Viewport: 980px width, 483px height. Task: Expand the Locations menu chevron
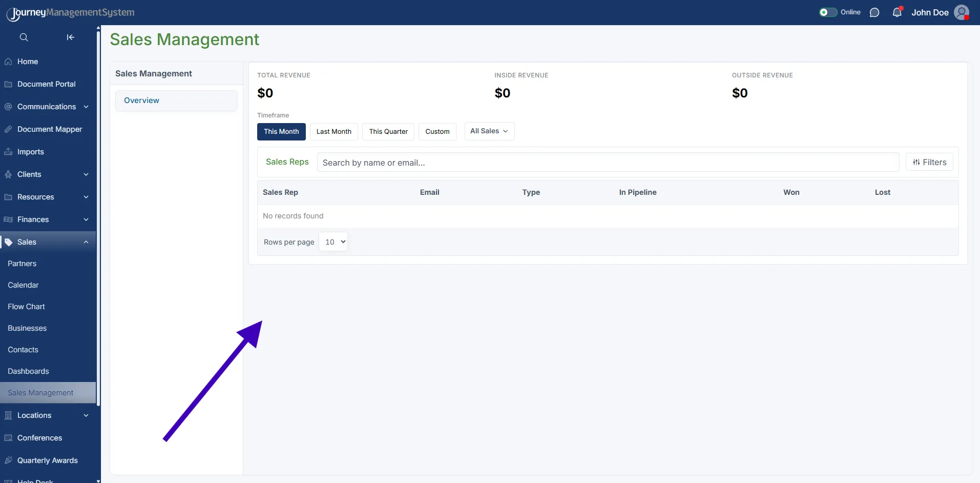coord(86,415)
